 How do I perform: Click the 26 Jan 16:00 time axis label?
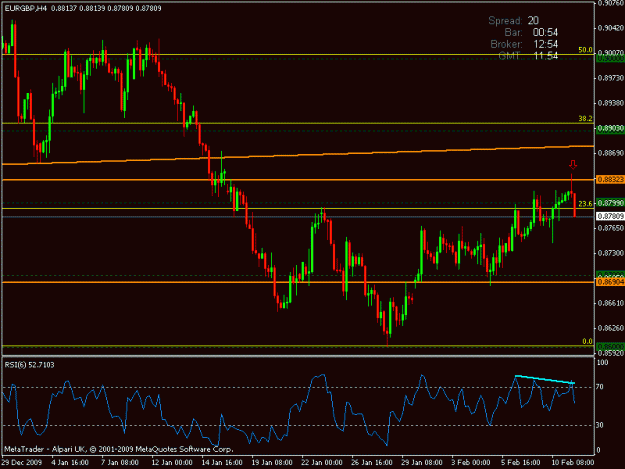tap(371, 463)
